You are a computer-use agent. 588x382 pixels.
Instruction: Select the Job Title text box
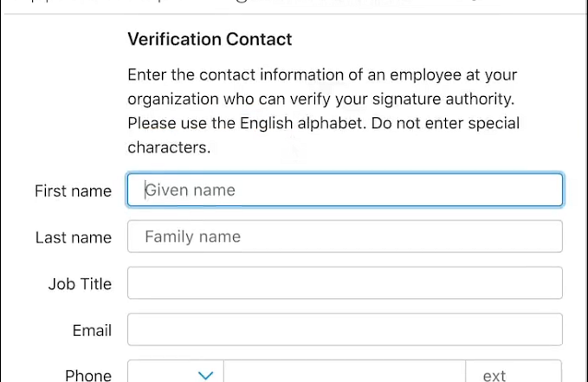click(x=345, y=283)
